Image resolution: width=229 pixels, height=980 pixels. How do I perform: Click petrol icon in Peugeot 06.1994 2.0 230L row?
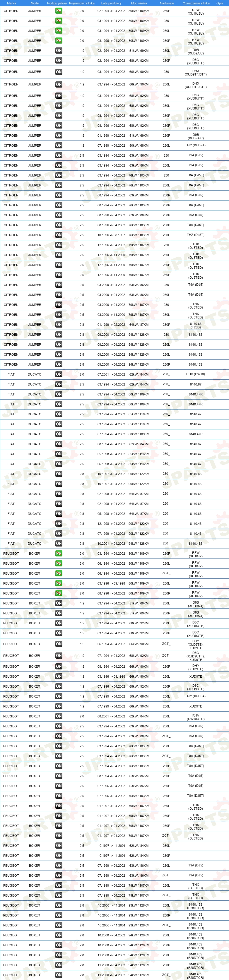(59, 563)
